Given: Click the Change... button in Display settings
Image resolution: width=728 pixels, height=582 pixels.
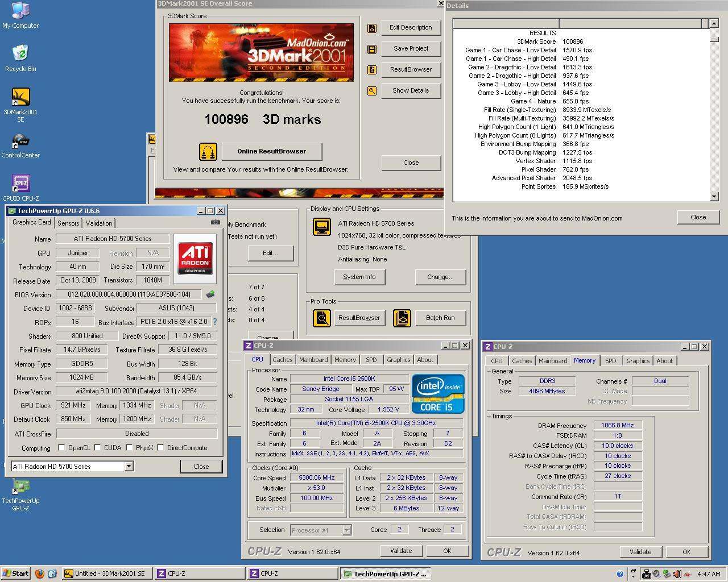Looking at the screenshot, I should pyautogui.click(x=440, y=277).
